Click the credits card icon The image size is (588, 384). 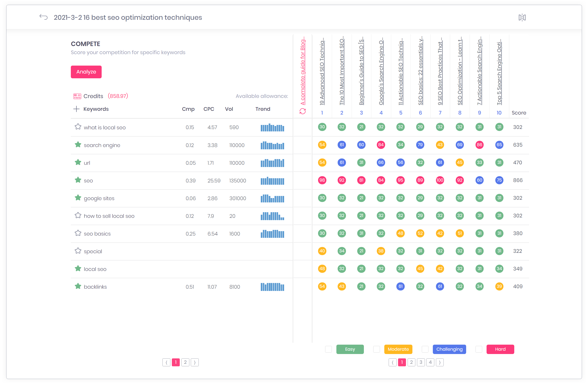(77, 96)
